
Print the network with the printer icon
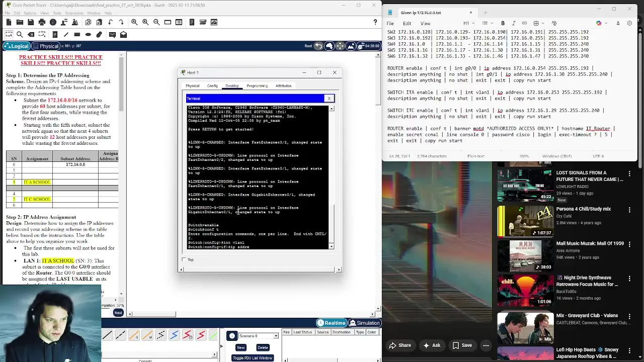tap(42, 22)
